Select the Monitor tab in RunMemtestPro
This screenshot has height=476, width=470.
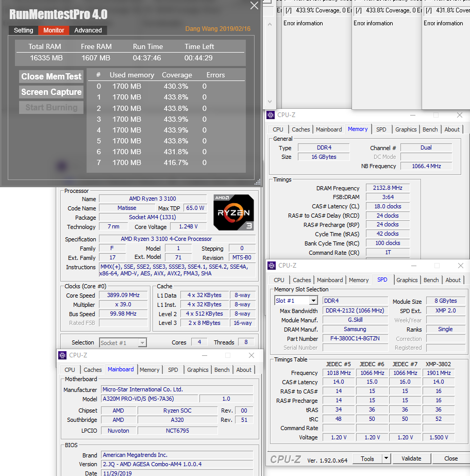point(54,30)
